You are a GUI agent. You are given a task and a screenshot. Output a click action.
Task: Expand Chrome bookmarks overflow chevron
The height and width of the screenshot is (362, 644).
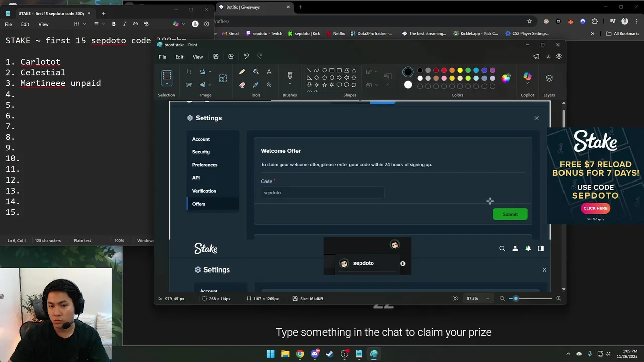pyautogui.click(x=592, y=34)
